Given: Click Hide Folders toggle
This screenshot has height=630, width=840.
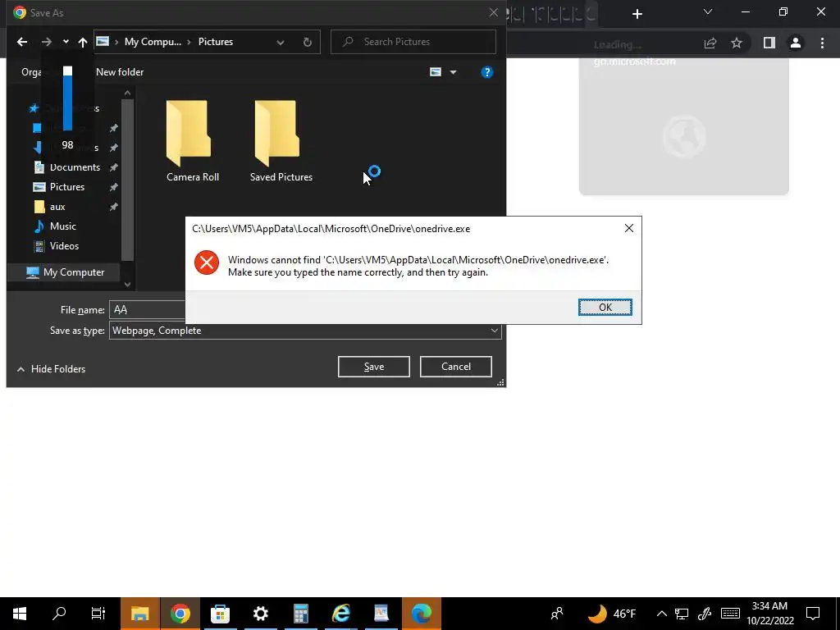Looking at the screenshot, I should tap(51, 368).
